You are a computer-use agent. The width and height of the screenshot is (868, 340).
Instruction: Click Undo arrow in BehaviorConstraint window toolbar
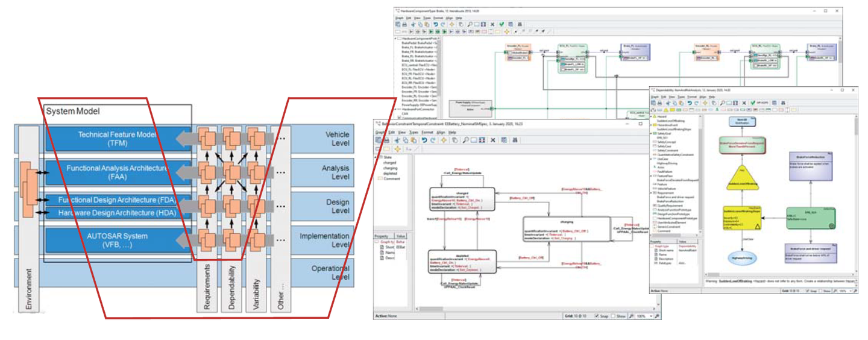pos(424,140)
